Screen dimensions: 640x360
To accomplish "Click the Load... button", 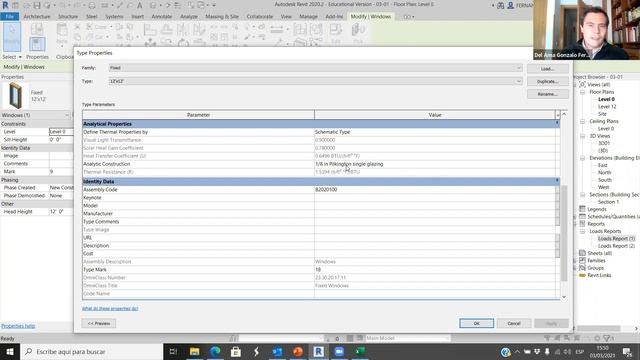I will 547,69.
